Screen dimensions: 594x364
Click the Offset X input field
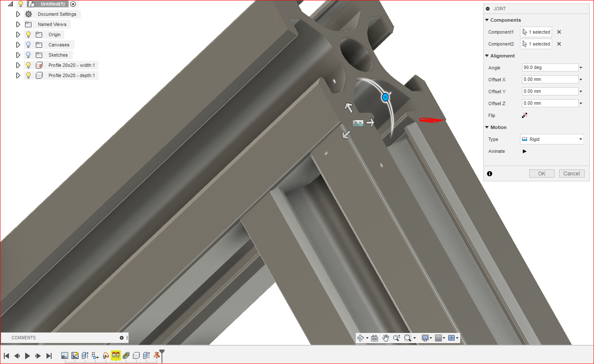(550, 79)
